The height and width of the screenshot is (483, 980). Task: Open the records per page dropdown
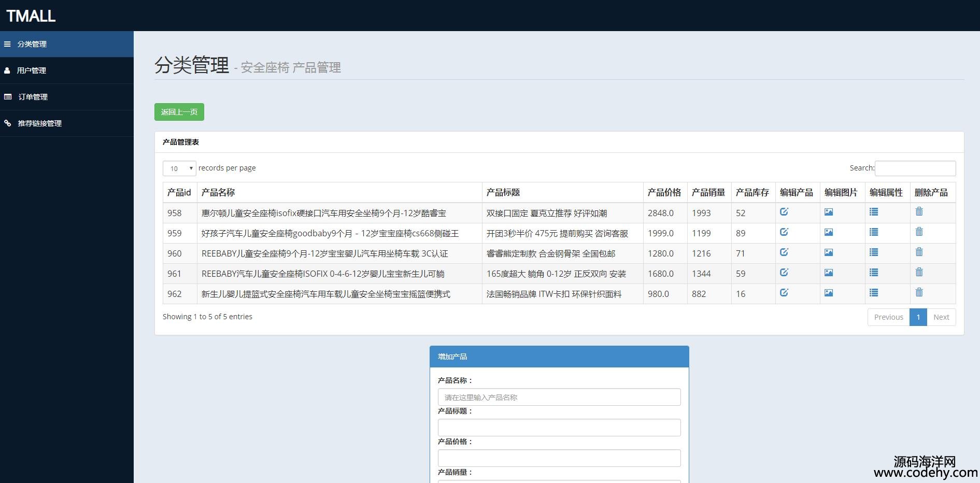tap(179, 168)
